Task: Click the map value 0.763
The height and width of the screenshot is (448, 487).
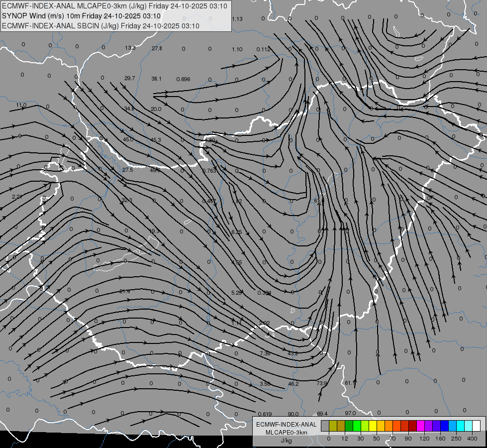Action: coord(209,171)
